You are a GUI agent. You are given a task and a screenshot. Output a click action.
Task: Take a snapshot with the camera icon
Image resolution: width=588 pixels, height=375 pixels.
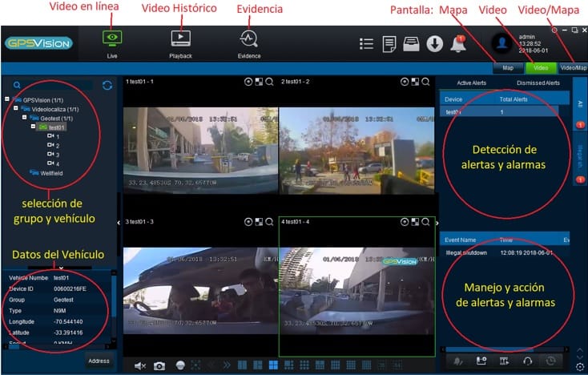pos(159,365)
